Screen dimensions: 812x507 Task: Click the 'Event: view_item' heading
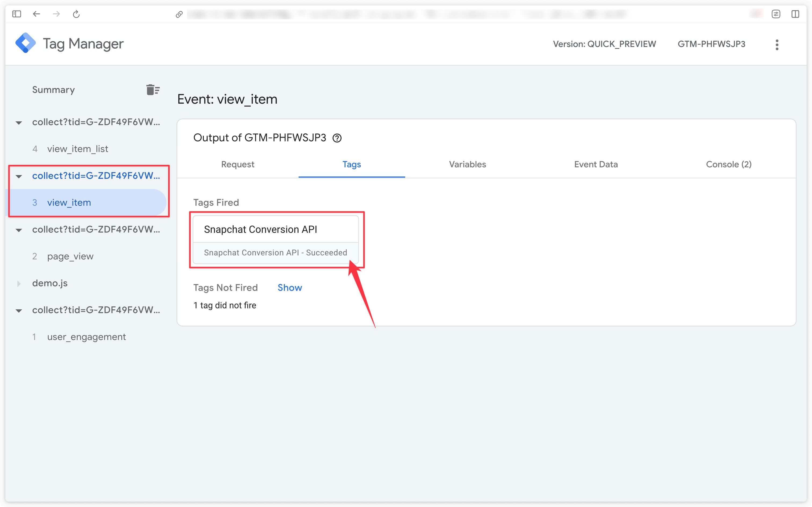(227, 99)
